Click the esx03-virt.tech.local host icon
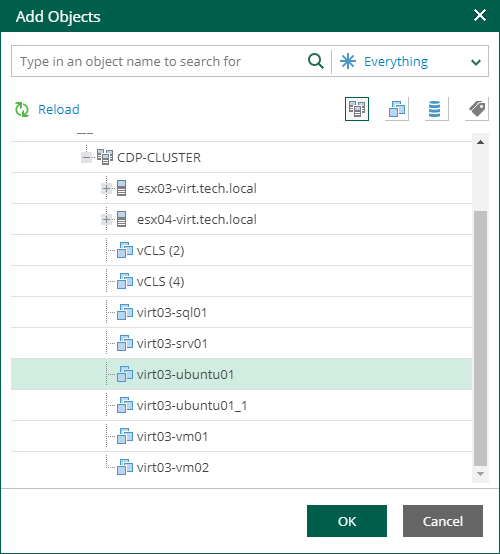The width and height of the screenshot is (500, 554). pos(122,188)
